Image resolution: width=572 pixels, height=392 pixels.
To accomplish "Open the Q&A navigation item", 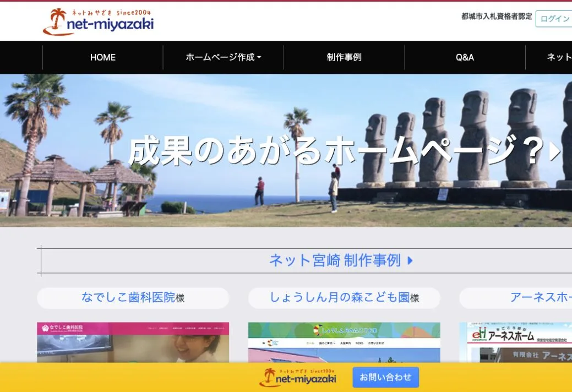I will [x=465, y=57].
